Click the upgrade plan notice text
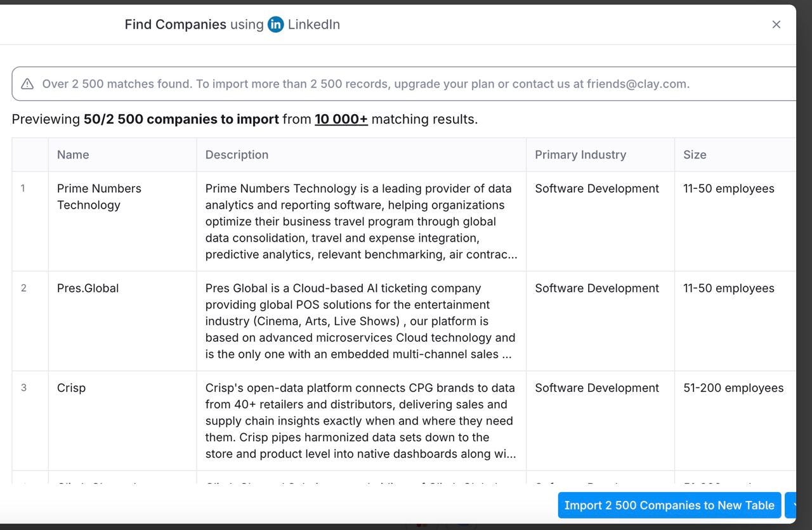This screenshot has height=530, width=812. click(365, 84)
